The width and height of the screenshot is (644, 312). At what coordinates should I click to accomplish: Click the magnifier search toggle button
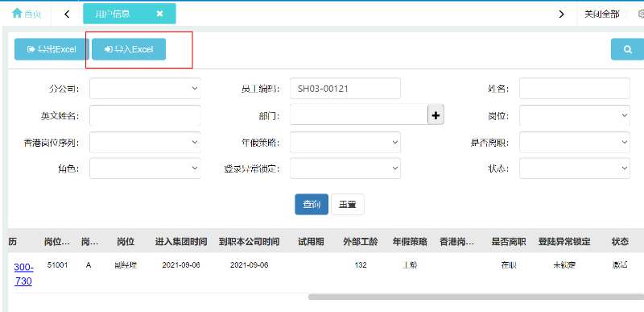pyautogui.click(x=627, y=49)
